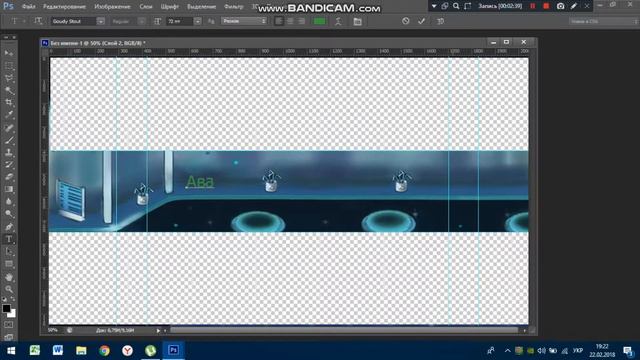Toggle text orientation in options bar

tap(38, 21)
